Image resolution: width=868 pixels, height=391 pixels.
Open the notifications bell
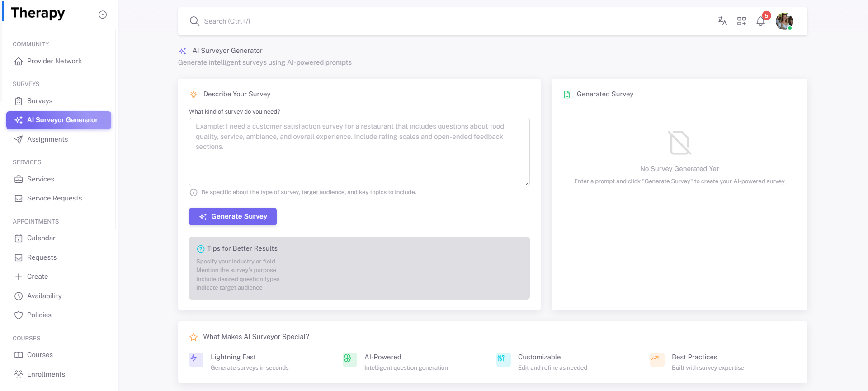[761, 21]
